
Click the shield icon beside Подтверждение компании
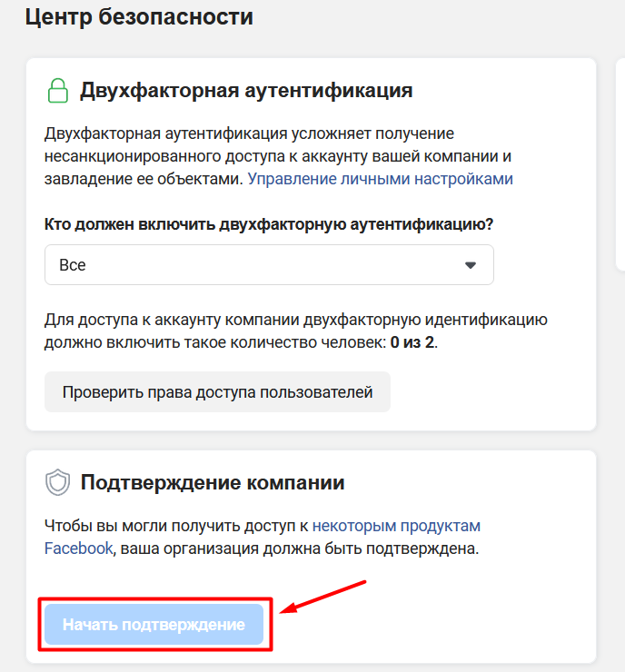click(57, 482)
